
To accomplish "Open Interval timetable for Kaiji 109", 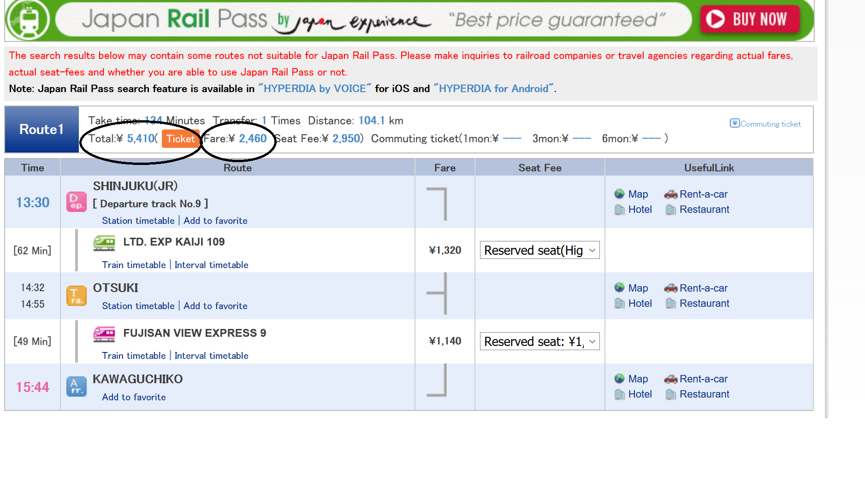I will 211,265.
